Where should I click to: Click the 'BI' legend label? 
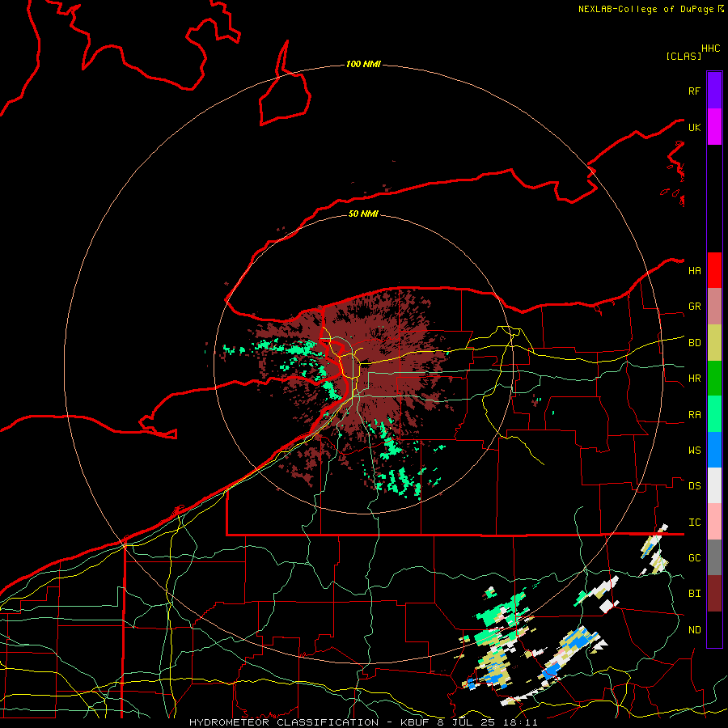(694, 594)
